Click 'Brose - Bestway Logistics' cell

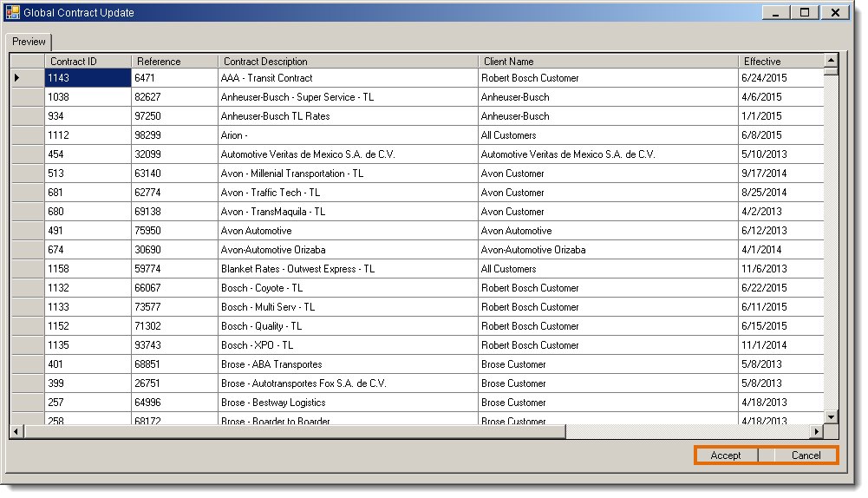click(x=349, y=403)
